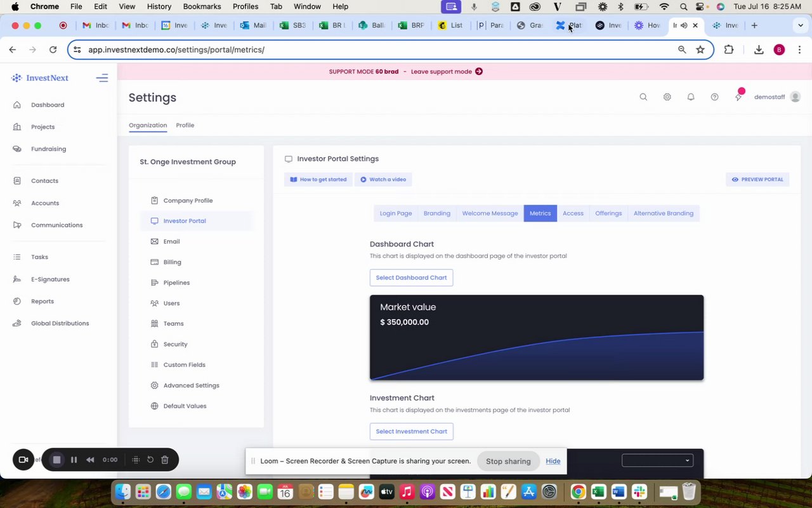Open the settings gear icon in header
The width and height of the screenshot is (812, 508).
[x=667, y=97]
